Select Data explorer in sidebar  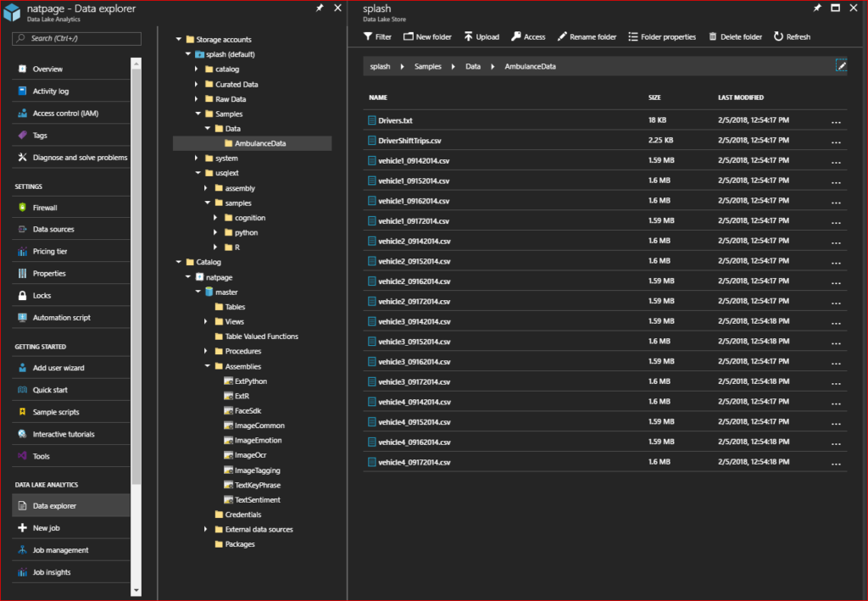(x=71, y=506)
